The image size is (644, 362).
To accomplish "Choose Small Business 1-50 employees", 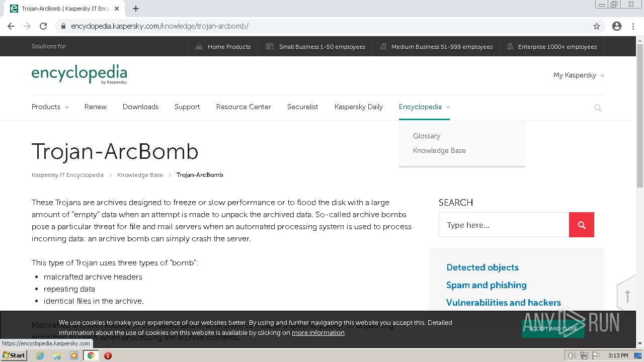I will click(x=315, y=47).
